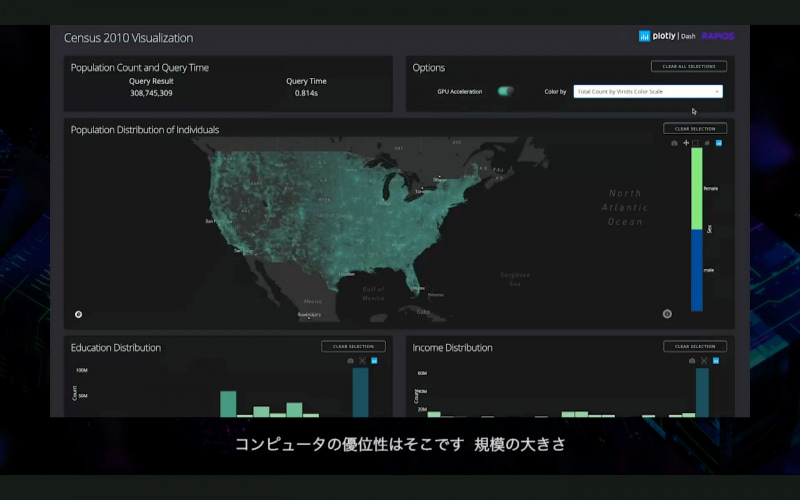This screenshot has width=800, height=500.
Task: Click the Color by label
Action: click(x=555, y=92)
